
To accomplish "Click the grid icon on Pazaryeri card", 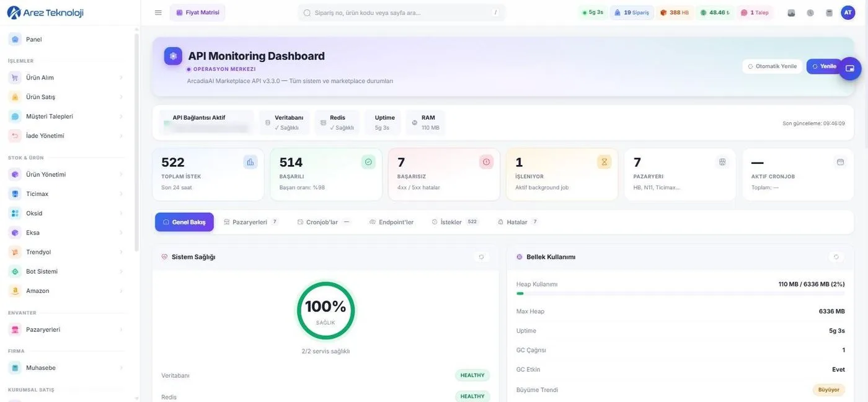I will pyautogui.click(x=722, y=162).
